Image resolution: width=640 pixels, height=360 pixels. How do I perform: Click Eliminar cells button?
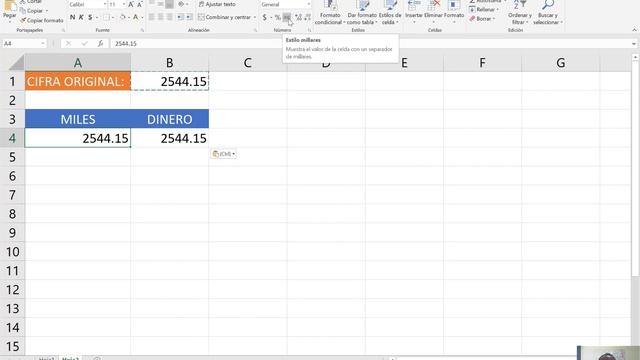[x=433, y=11]
